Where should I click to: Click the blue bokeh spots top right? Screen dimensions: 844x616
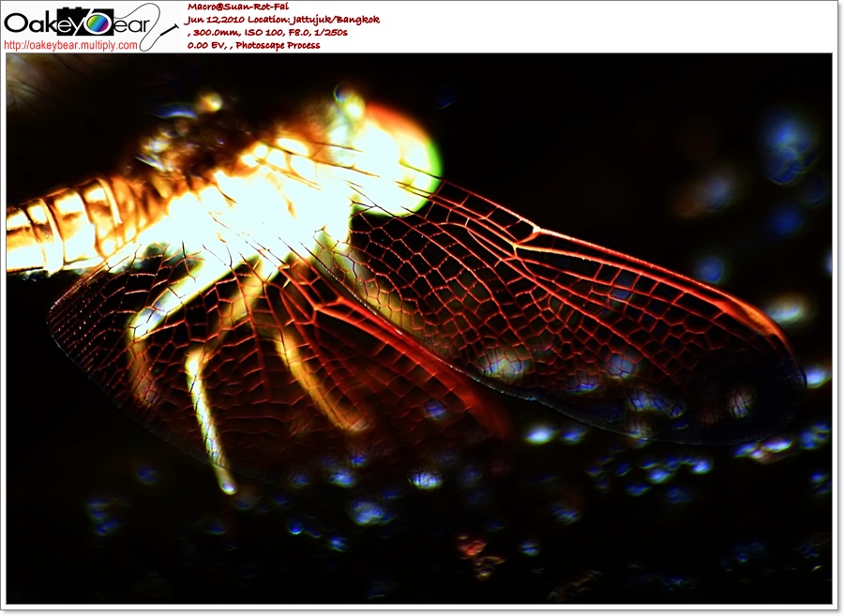pyautogui.click(x=788, y=141)
